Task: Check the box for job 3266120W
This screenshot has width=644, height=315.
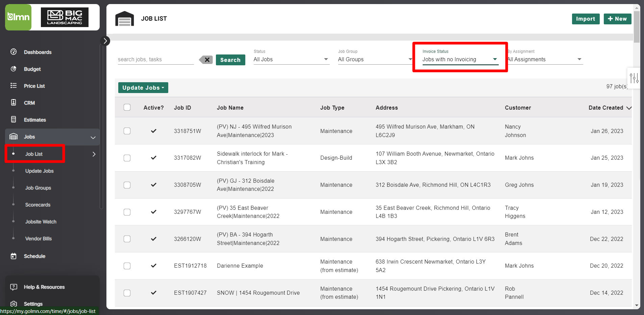Action: tap(127, 239)
